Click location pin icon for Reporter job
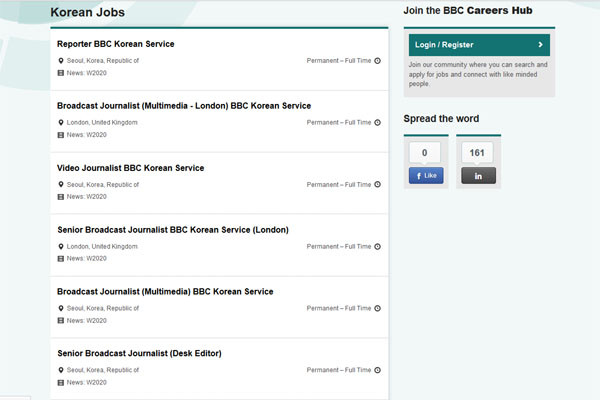This screenshot has height=400, width=600. tap(61, 61)
